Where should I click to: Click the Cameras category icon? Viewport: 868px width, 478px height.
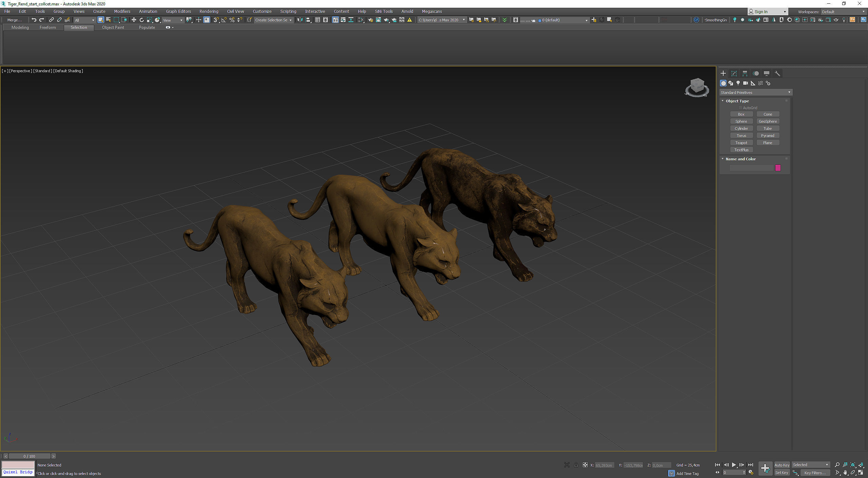point(745,83)
